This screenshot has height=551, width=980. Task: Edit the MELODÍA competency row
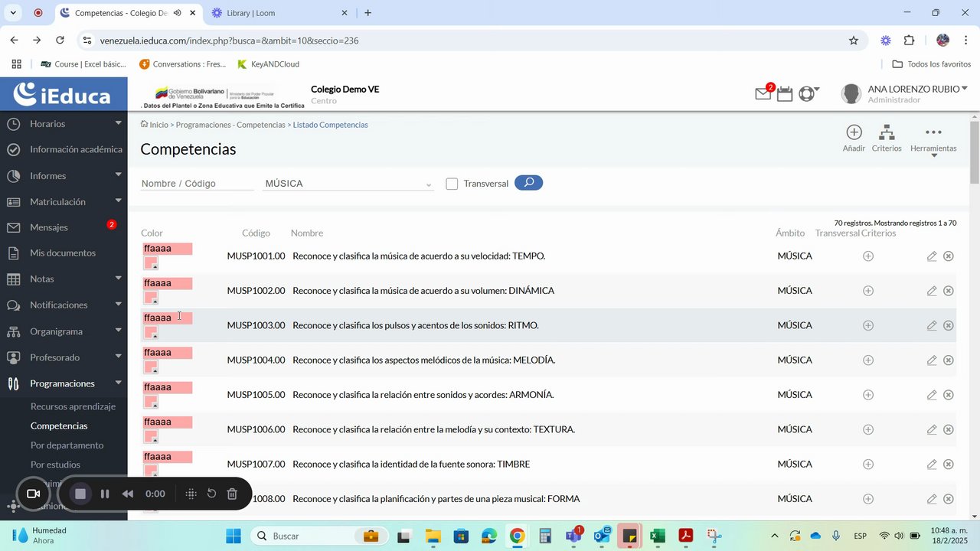point(932,360)
